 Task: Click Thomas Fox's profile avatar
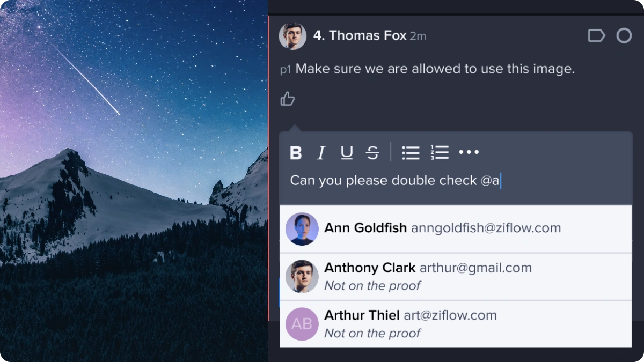(x=292, y=36)
